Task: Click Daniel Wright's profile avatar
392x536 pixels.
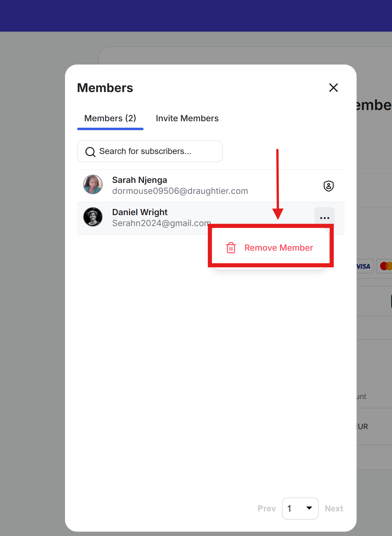Action: (93, 217)
